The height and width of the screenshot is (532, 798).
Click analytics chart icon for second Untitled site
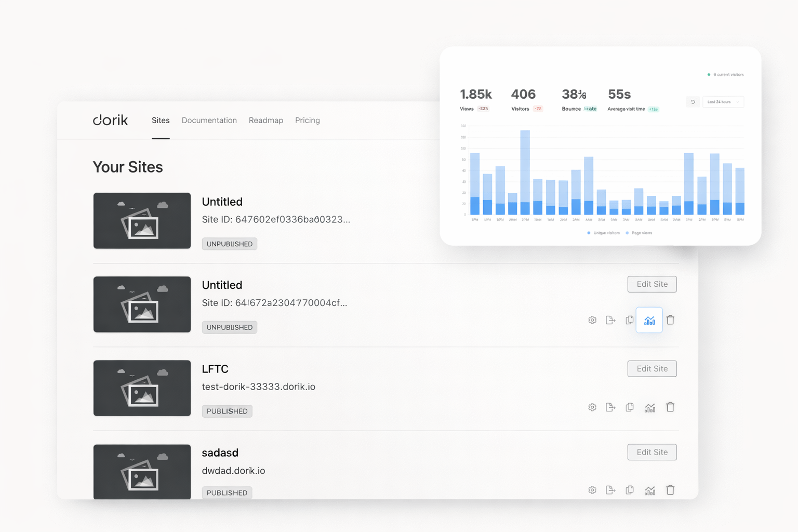pos(649,321)
